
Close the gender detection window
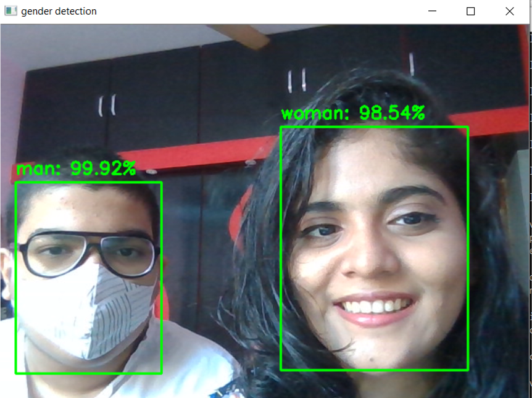(510, 10)
